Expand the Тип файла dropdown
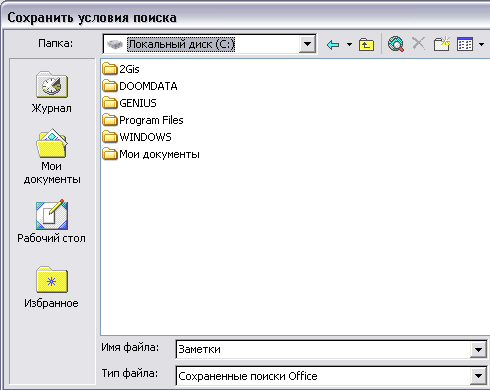Screen dimensions: 490x390 pos(478,376)
